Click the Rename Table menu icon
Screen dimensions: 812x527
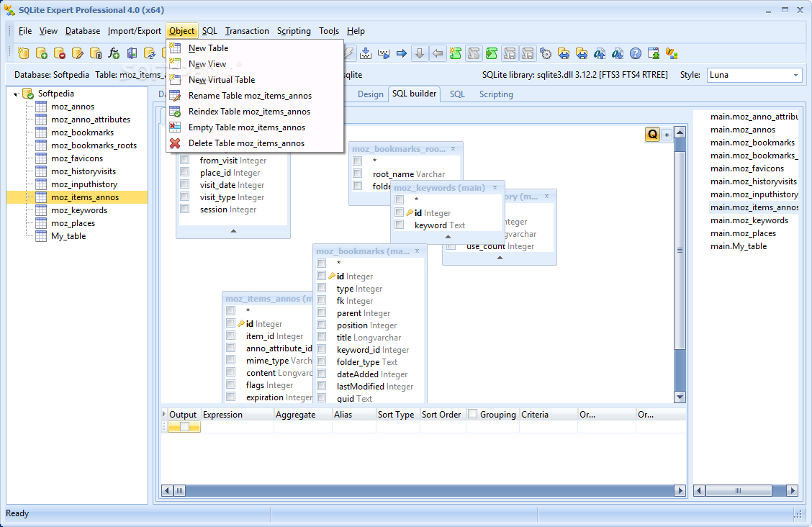click(x=175, y=96)
